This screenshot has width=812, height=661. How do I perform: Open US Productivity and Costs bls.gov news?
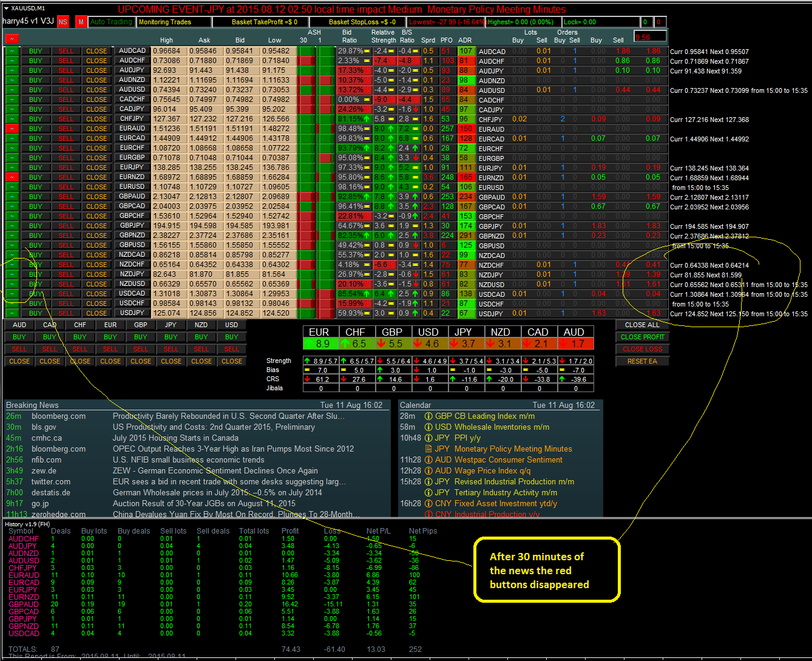(214, 427)
